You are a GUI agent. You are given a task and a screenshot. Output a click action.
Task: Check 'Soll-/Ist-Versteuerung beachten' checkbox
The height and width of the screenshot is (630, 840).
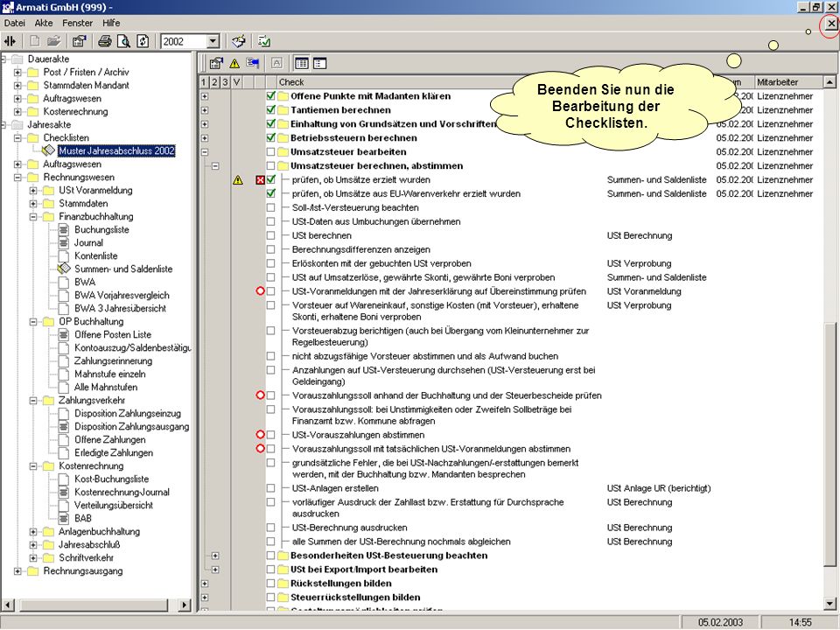(x=270, y=207)
